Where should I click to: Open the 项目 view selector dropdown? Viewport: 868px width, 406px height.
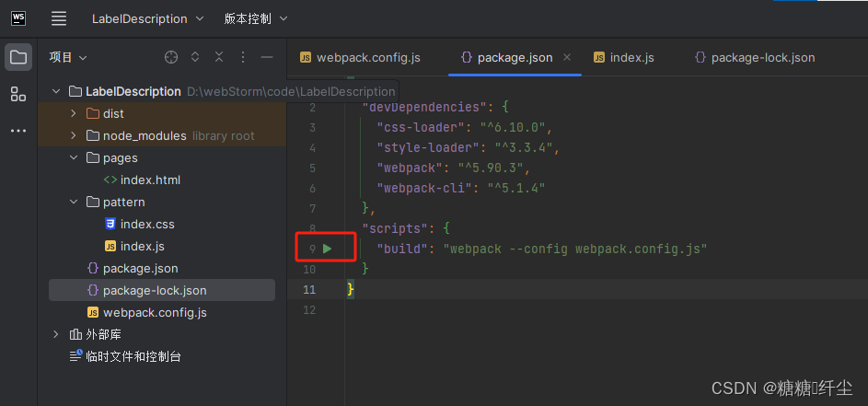(68, 57)
